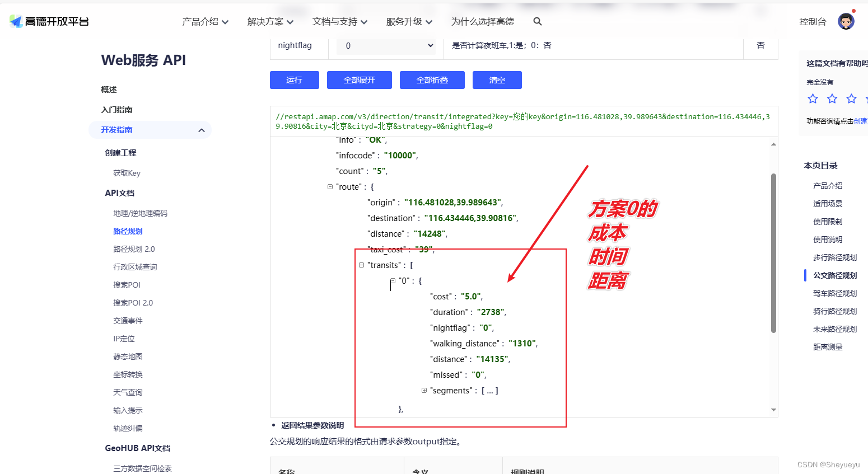Select the 路径规划 sidebar item

[x=128, y=231]
